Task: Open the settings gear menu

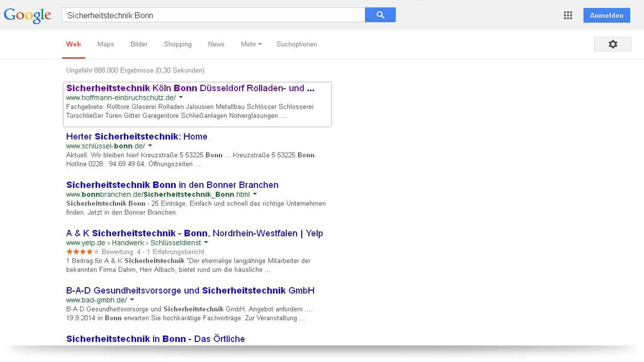Action: coord(612,44)
